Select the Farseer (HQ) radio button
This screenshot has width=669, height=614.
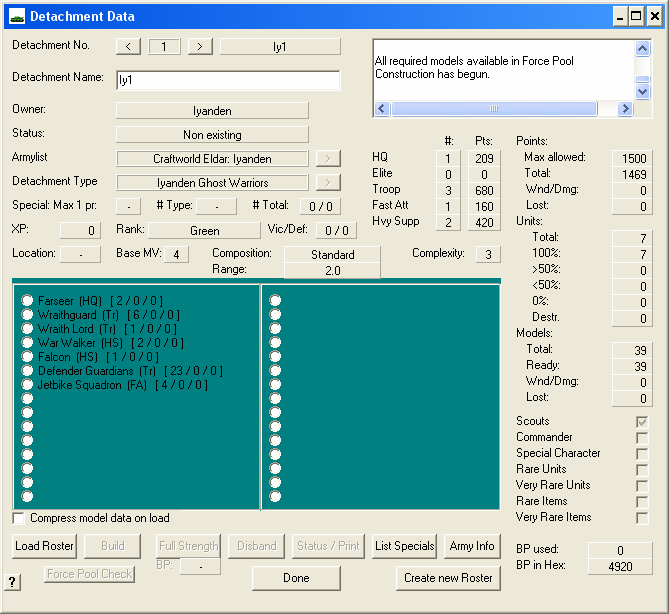point(27,300)
